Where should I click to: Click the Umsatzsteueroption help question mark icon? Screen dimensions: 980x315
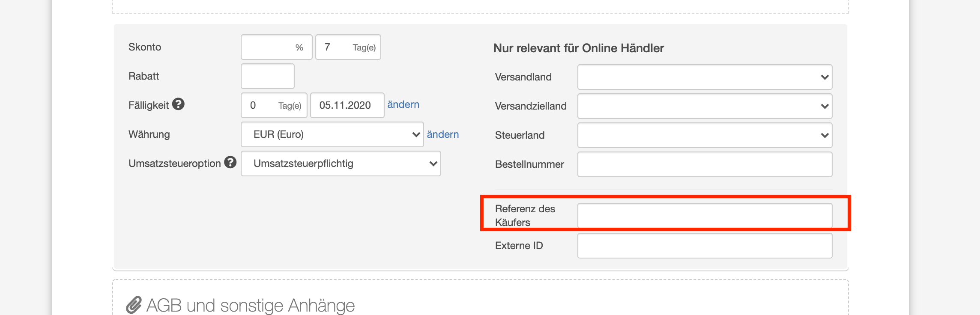(x=230, y=162)
